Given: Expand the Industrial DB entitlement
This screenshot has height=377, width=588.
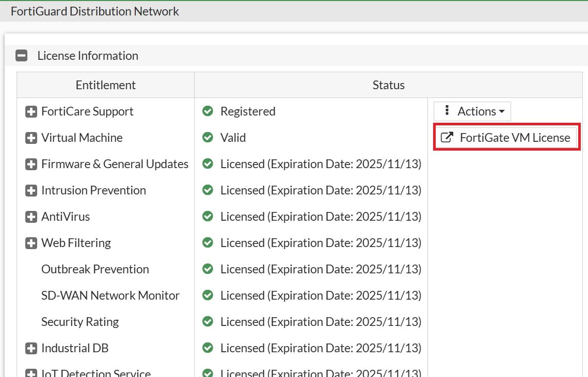Looking at the screenshot, I should pos(31,348).
